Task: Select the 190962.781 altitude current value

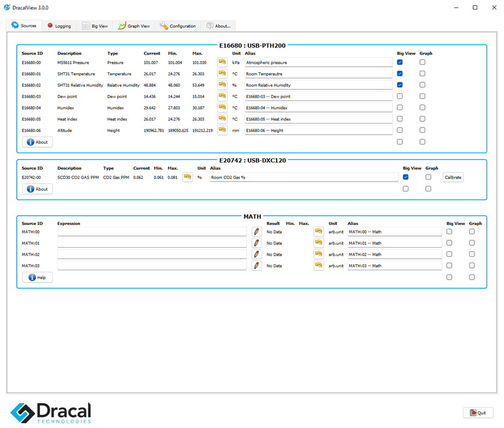Action: point(154,130)
